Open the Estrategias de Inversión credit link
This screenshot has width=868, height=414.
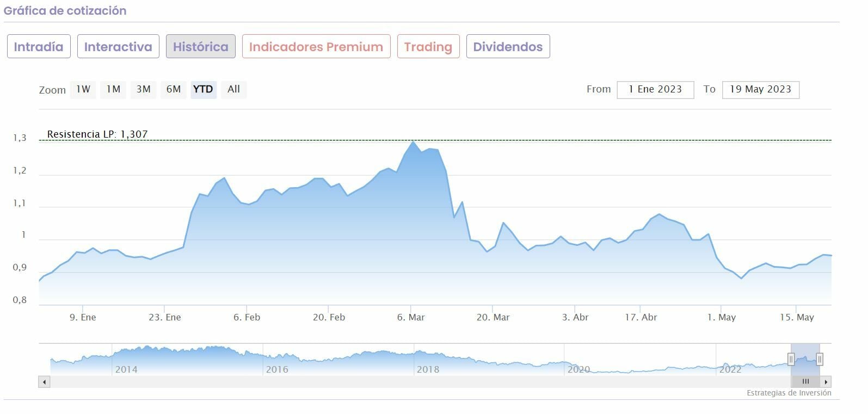tap(789, 393)
